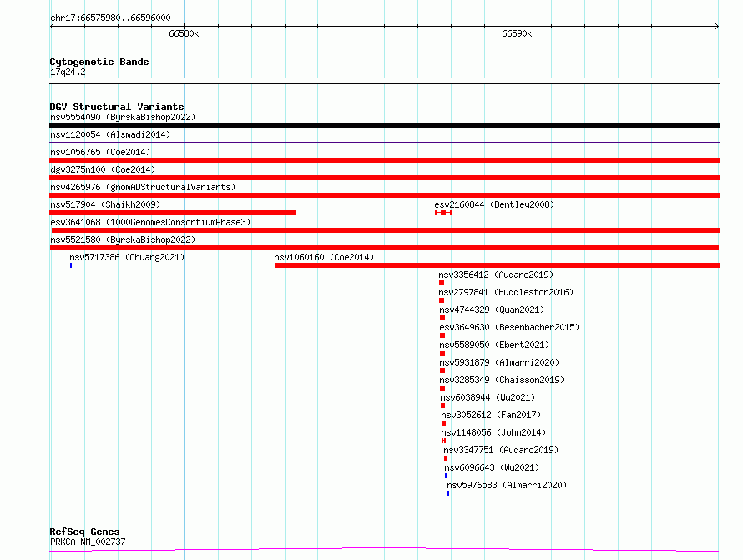Click red marker under nsv3347751
Screen dimensions: 743x560
point(446,458)
